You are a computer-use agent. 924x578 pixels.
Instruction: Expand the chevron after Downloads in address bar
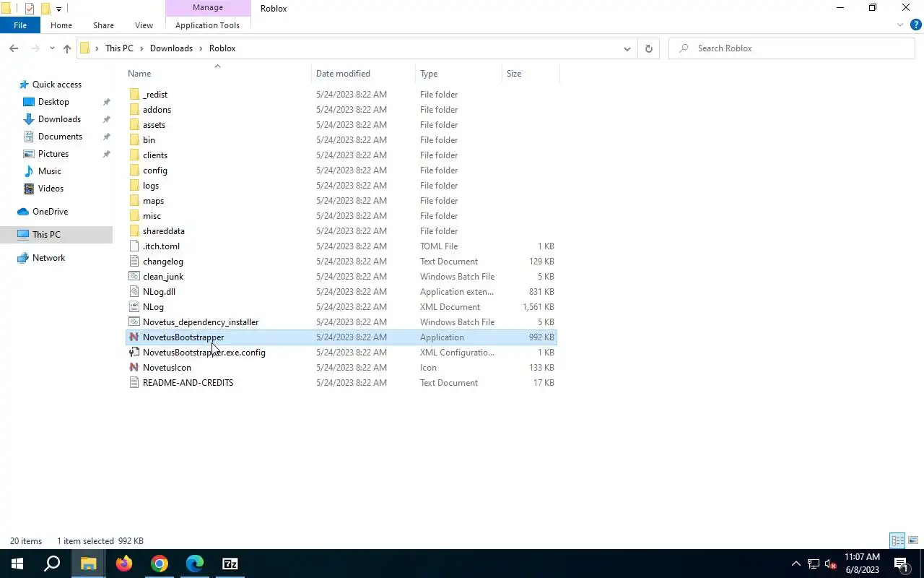(x=201, y=48)
